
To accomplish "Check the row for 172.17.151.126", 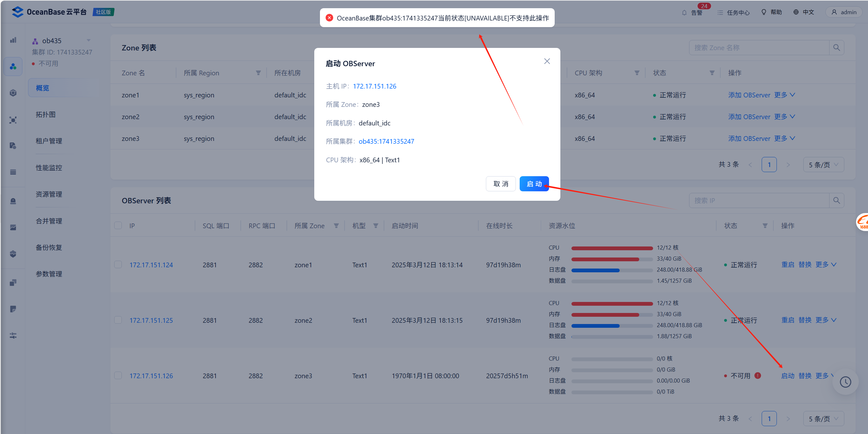I will pos(118,375).
